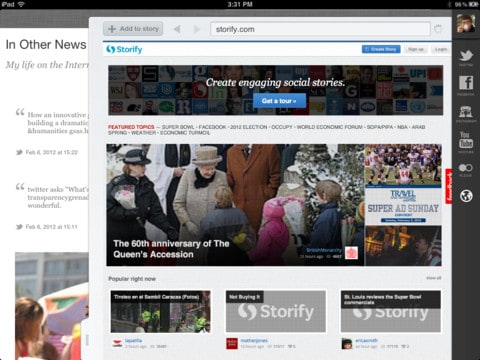Click the Storify logo in page header
The image size is (480, 360).
pos(124,49)
